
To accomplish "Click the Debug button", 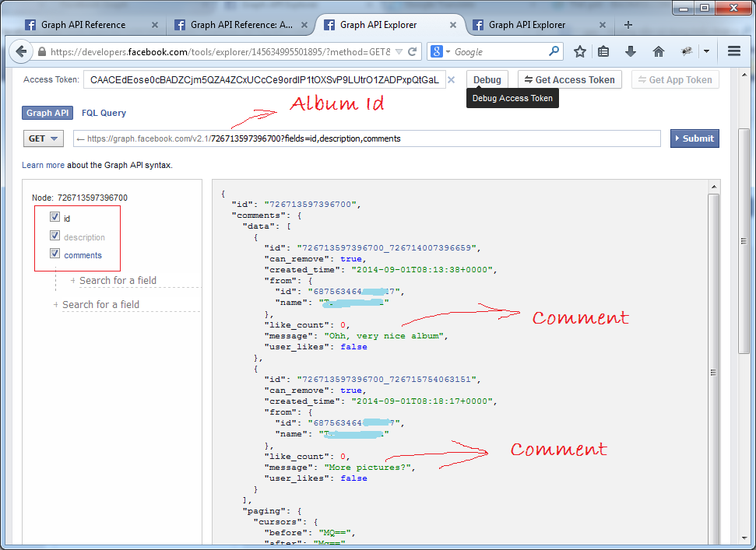I will point(487,80).
